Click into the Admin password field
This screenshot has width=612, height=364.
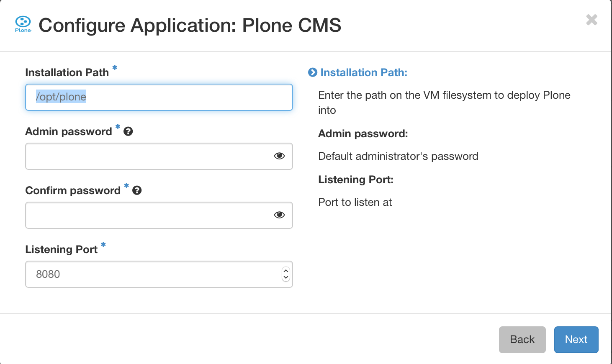[147, 156]
